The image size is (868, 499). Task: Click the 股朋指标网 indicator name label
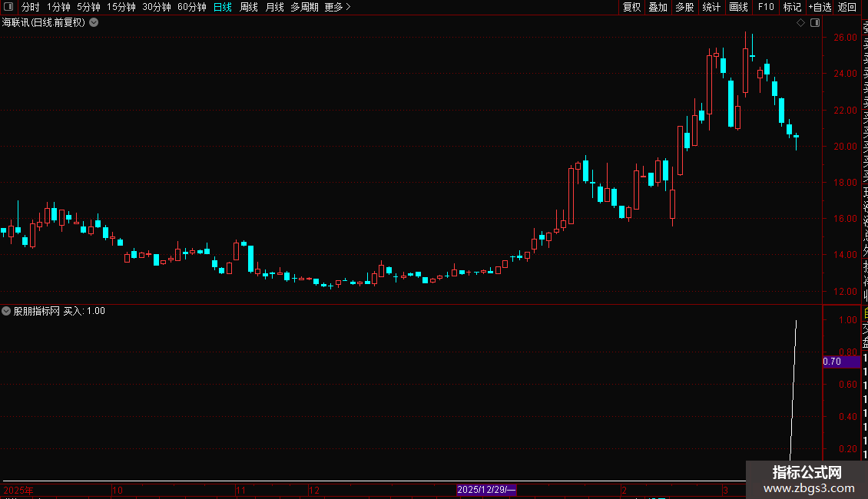(37, 311)
